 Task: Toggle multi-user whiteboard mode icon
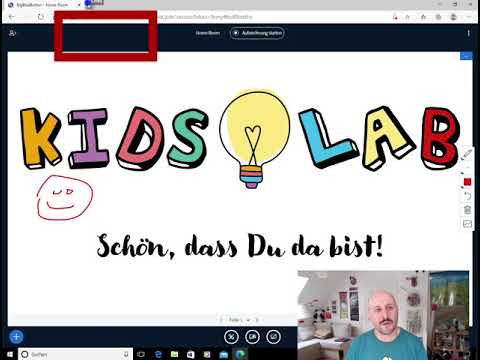coord(467,224)
